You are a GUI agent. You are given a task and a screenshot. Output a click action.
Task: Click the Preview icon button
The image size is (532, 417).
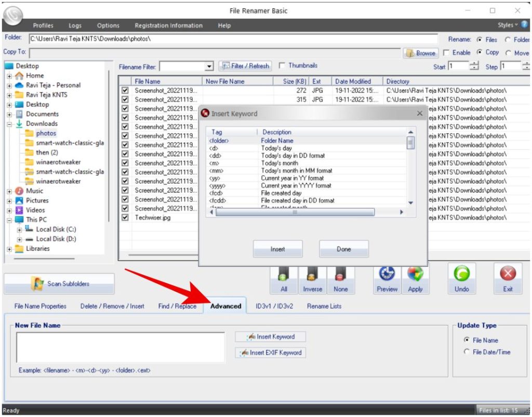387,279
